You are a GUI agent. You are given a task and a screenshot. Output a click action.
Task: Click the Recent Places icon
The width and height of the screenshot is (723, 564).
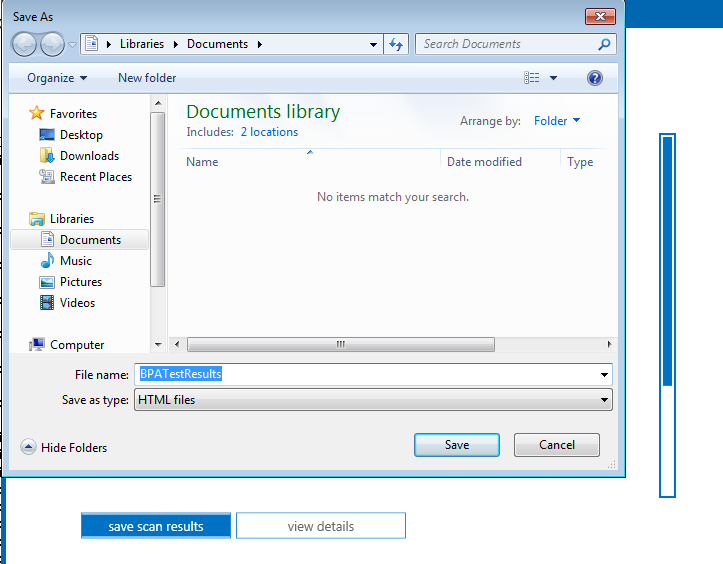(x=47, y=177)
